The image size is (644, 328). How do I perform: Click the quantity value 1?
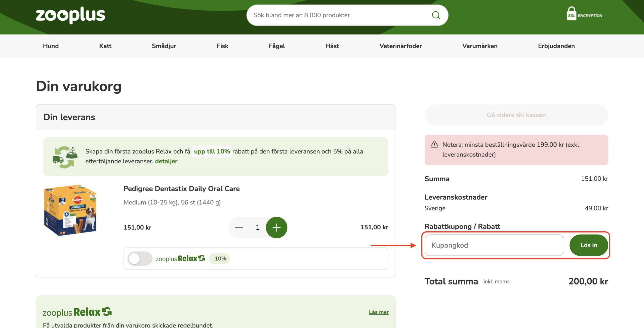coord(258,228)
